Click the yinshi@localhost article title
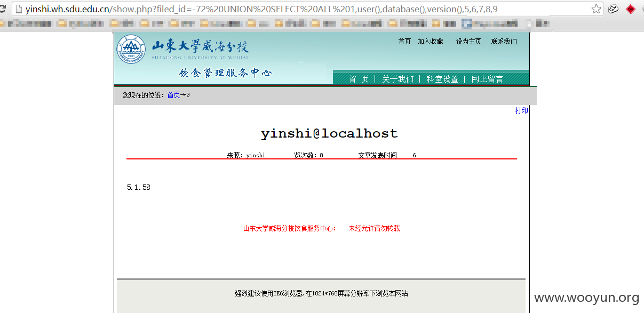This screenshot has width=644, height=313. click(329, 133)
